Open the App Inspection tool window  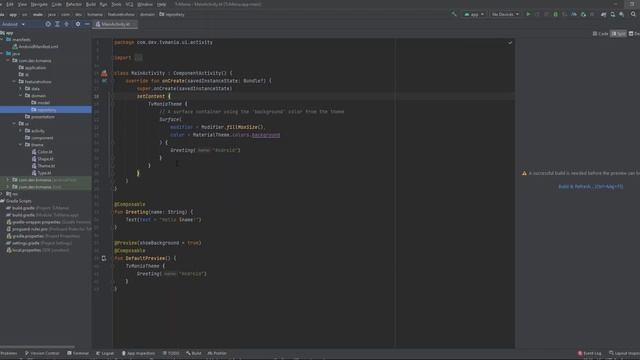(138, 353)
